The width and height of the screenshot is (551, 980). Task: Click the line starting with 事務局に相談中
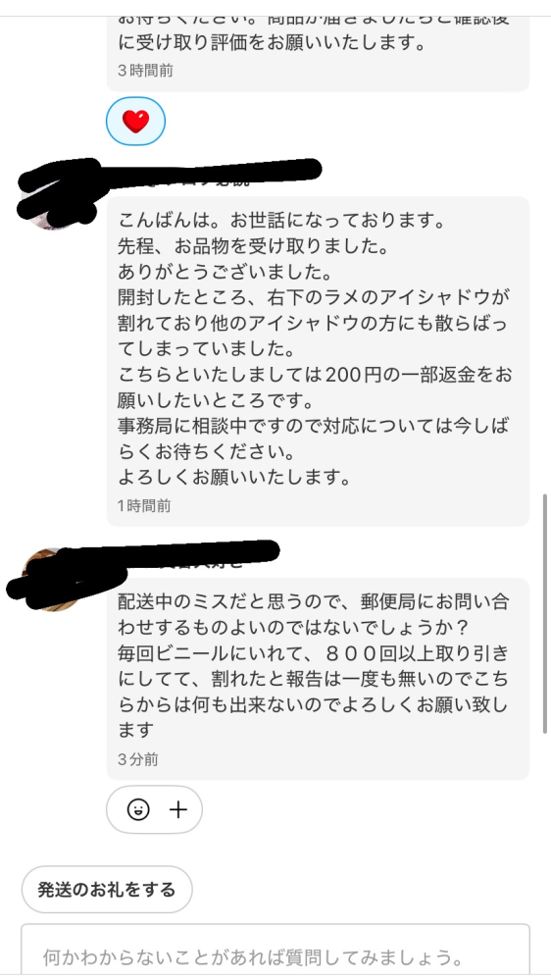click(313, 426)
